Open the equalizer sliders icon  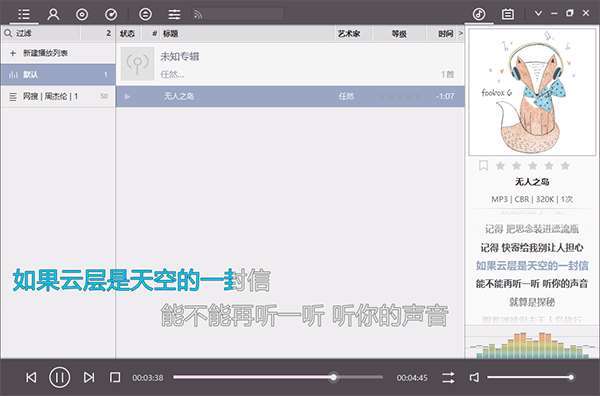(x=174, y=15)
